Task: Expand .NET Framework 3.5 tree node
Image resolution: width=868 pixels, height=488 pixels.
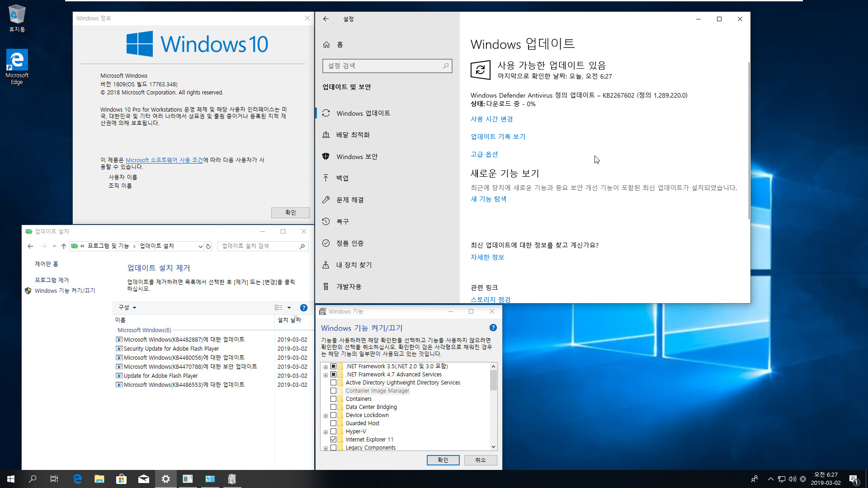Action: [325, 367]
